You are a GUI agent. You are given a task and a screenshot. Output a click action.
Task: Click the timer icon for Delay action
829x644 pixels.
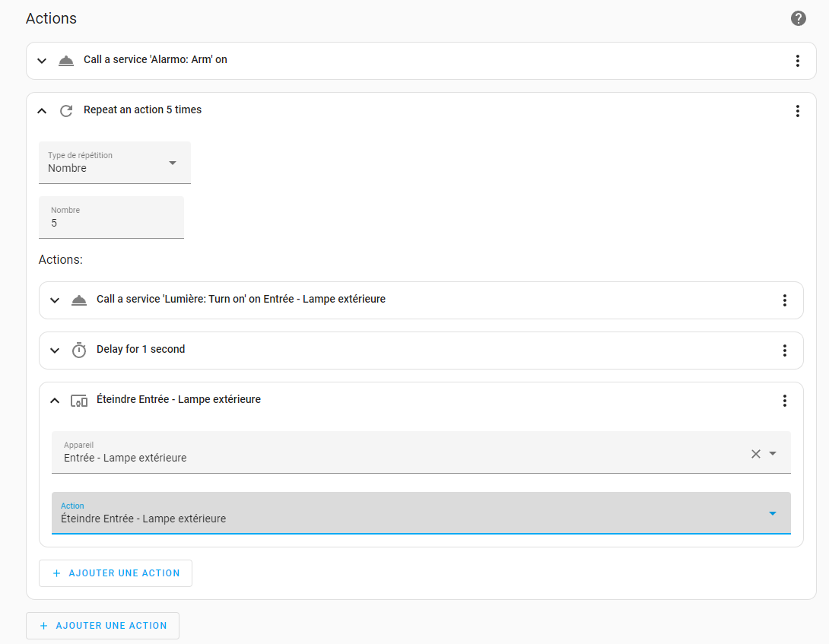pyautogui.click(x=79, y=350)
